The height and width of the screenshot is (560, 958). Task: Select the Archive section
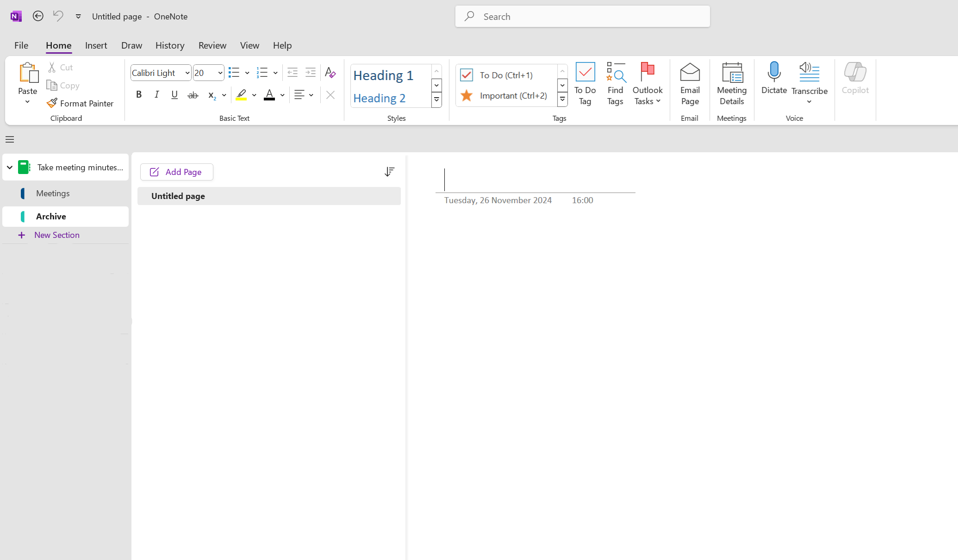(x=65, y=217)
